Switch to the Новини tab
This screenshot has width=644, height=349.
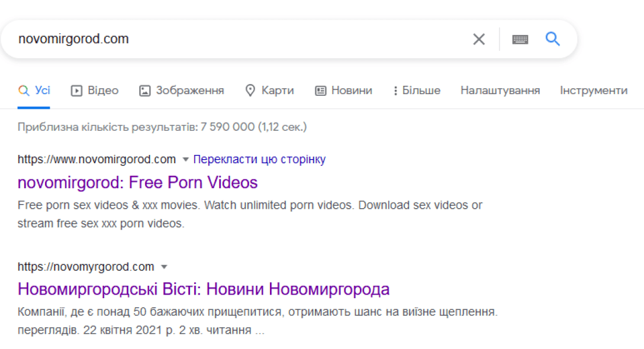(343, 91)
